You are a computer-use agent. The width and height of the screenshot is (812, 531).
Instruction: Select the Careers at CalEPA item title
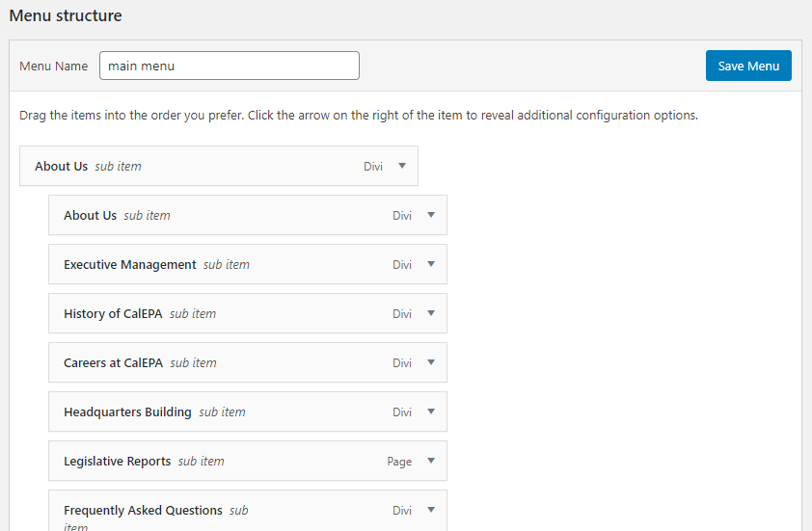pyautogui.click(x=113, y=362)
